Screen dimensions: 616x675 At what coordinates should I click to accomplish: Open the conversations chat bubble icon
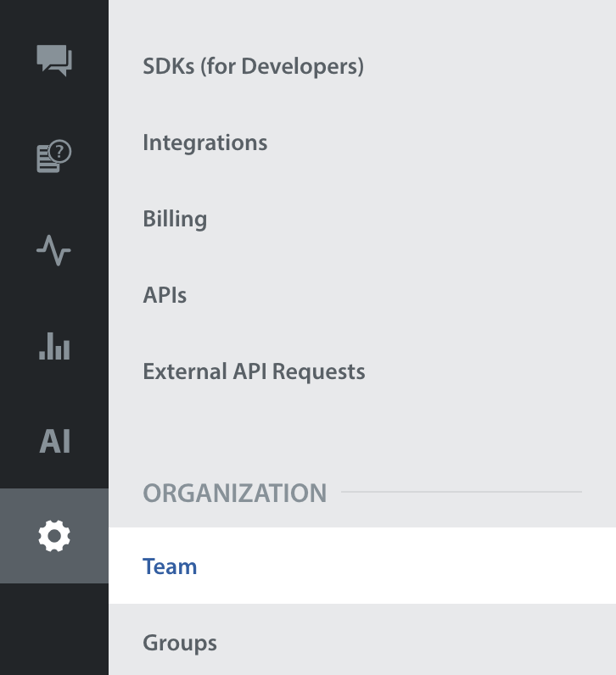click(54, 61)
